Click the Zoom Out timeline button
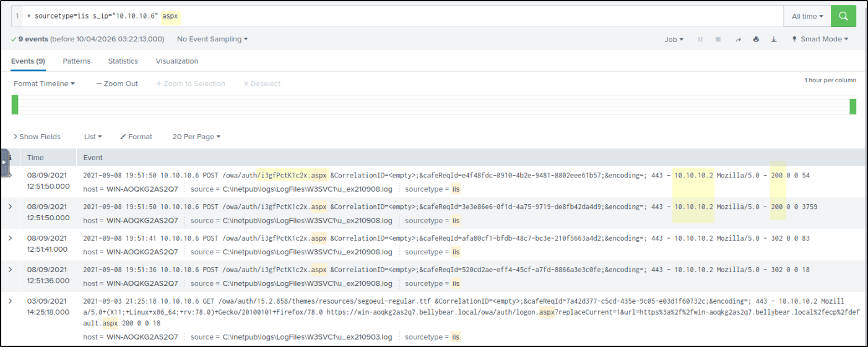 pyautogui.click(x=117, y=84)
